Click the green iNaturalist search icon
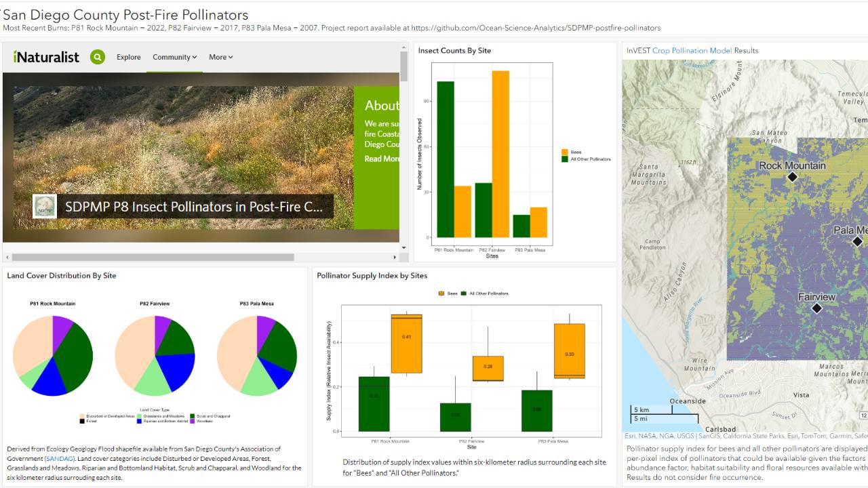The image size is (868, 488). tap(98, 57)
